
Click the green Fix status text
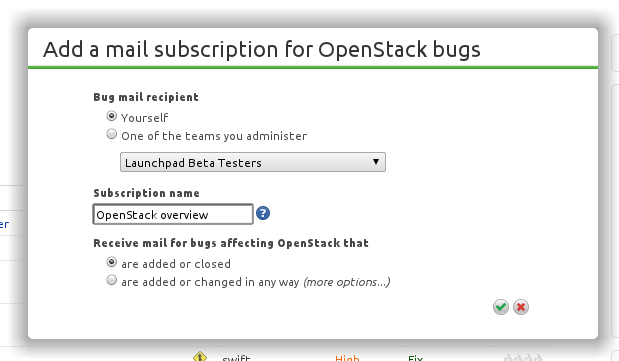pos(415,358)
